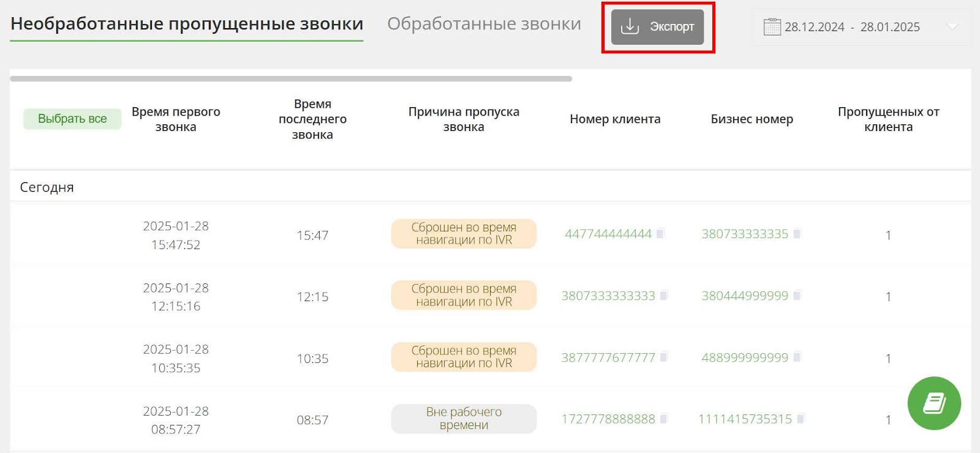This screenshot has width=980, height=453.
Task: Open business number 380444999999 link
Action: (x=745, y=296)
